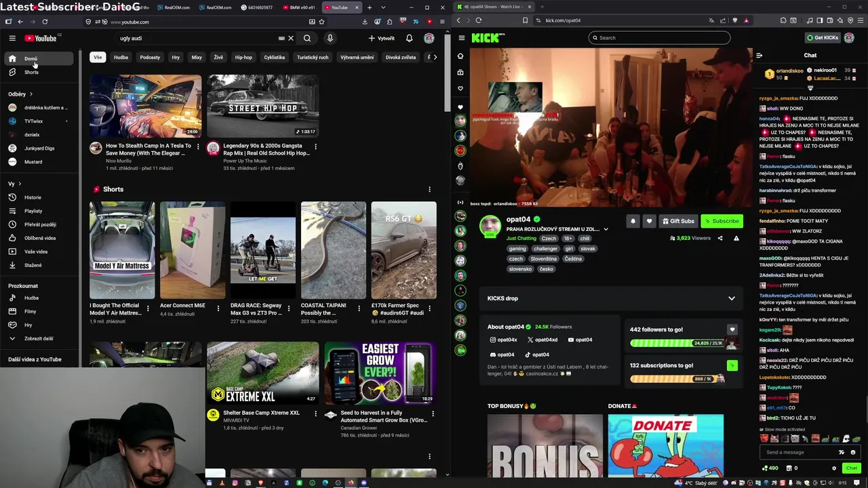868x488 pixels.
Task: Click the Kick search field
Action: (659, 38)
